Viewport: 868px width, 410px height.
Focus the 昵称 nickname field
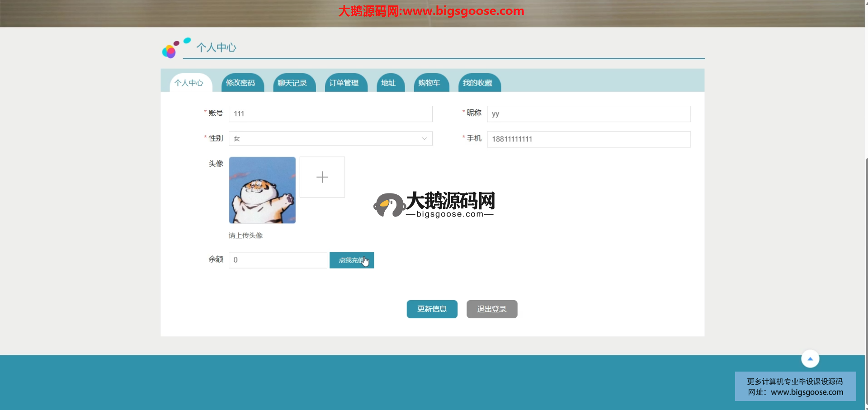tap(588, 114)
